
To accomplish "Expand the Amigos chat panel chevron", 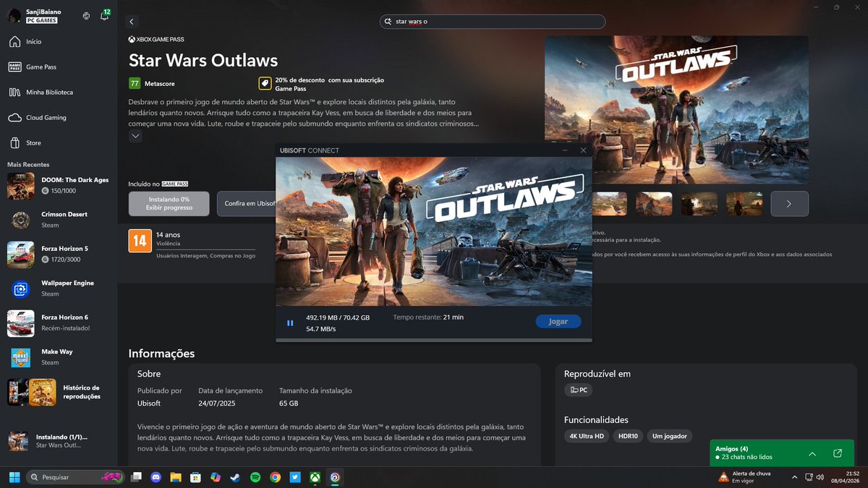I will pos(812,453).
